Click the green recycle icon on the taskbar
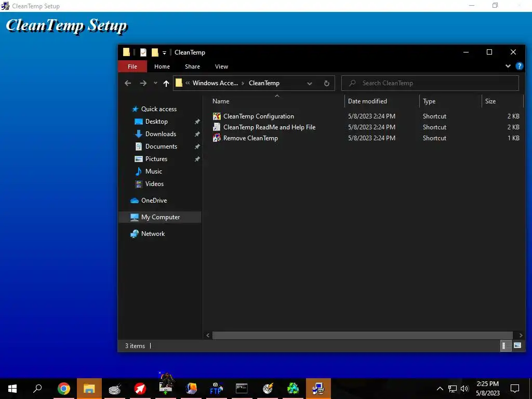532x399 pixels. (x=293, y=389)
